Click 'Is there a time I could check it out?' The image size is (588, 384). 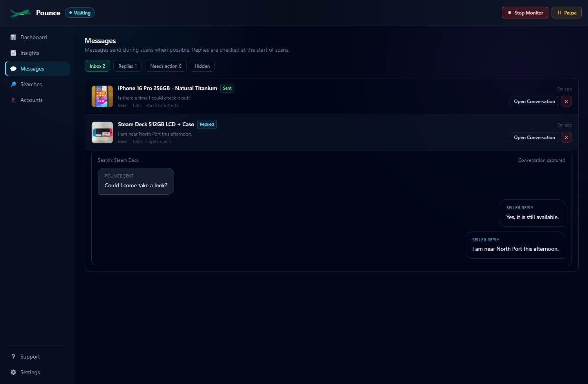tap(154, 98)
